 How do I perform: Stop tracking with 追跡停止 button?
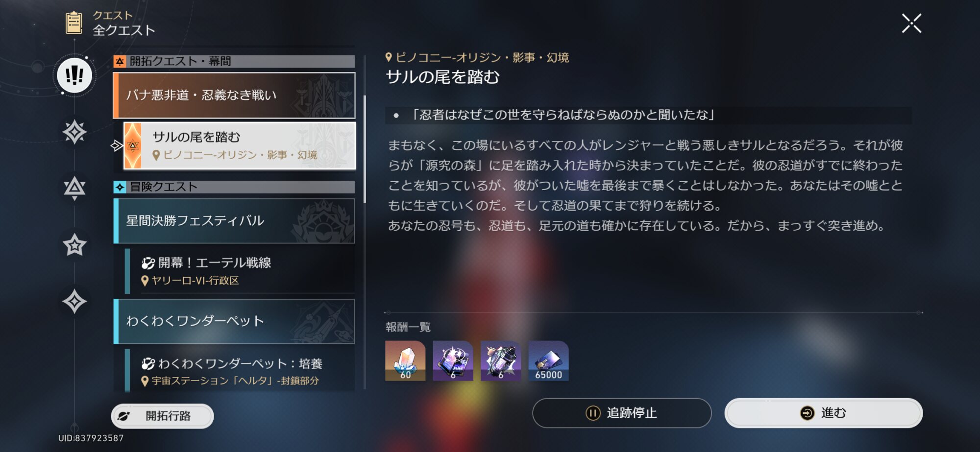click(622, 413)
